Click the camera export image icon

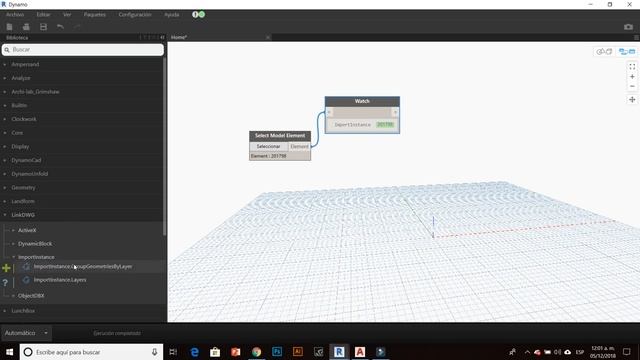click(628, 27)
